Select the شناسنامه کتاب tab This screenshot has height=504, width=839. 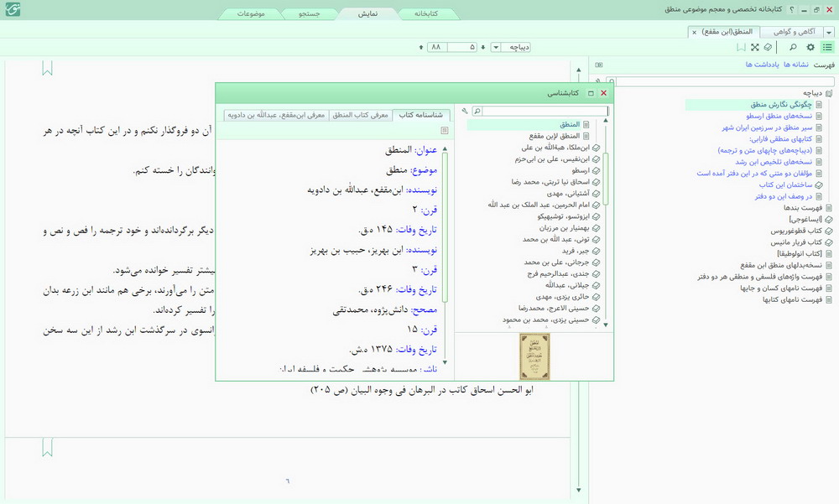[x=420, y=115]
